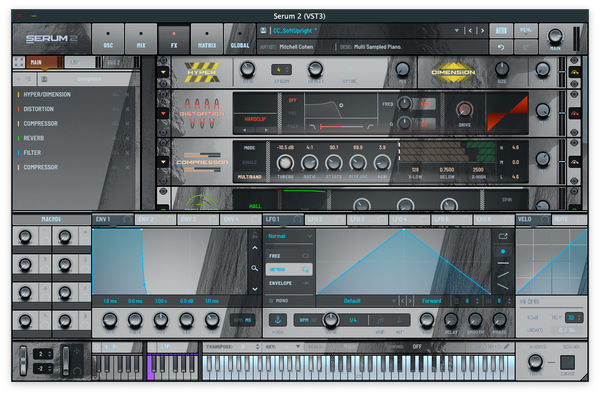Image resolution: width=600 pixels, height=395 pixels.
Task: Click the distortion DRIVE knob
Action: [464, 110]
